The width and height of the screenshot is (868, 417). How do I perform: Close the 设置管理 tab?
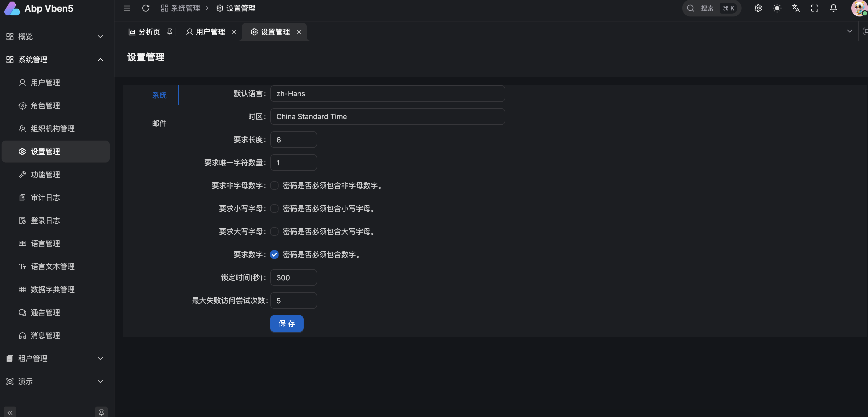coord(299,32)
